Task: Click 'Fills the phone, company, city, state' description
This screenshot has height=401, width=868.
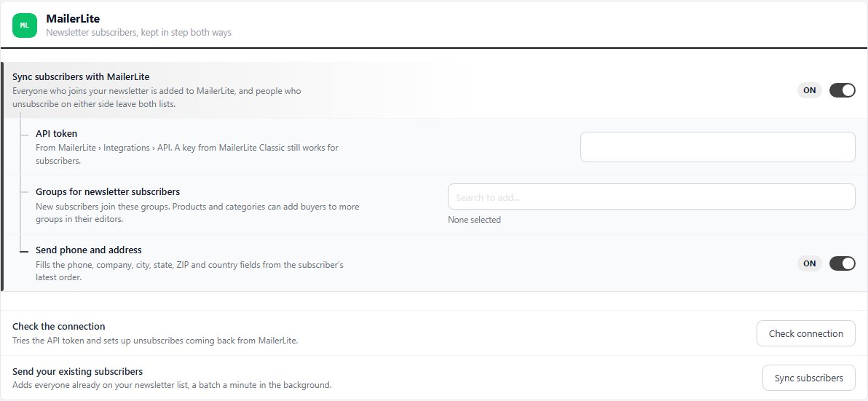Action: click(x=189, y=271)
